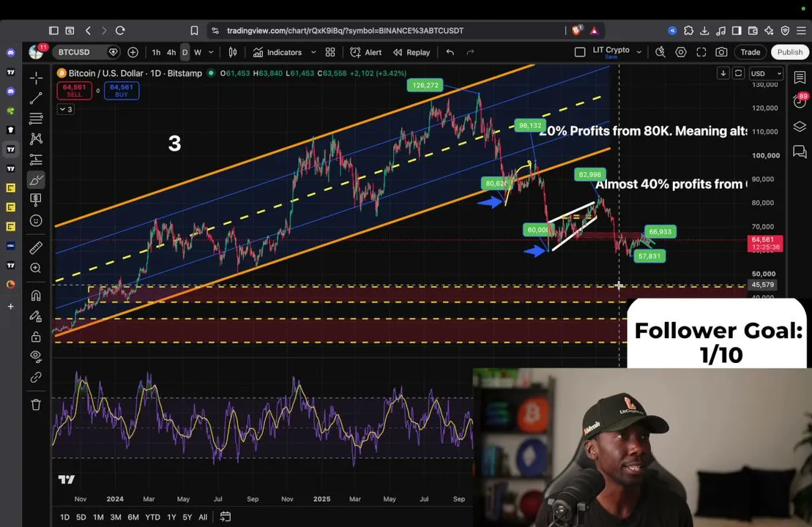Open the browser extensions puzzle icon
The width and height of the screenshot is (812, 527).
coord(688,31)
